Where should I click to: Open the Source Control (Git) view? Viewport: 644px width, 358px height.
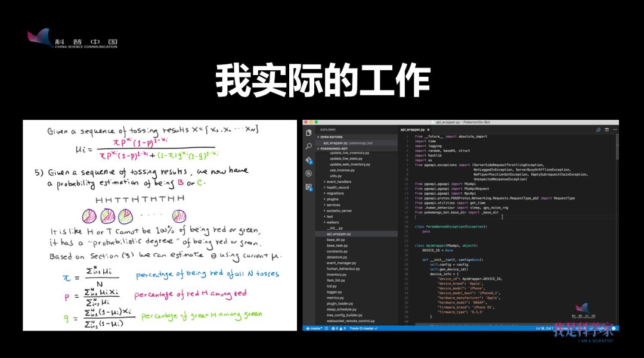309,160
